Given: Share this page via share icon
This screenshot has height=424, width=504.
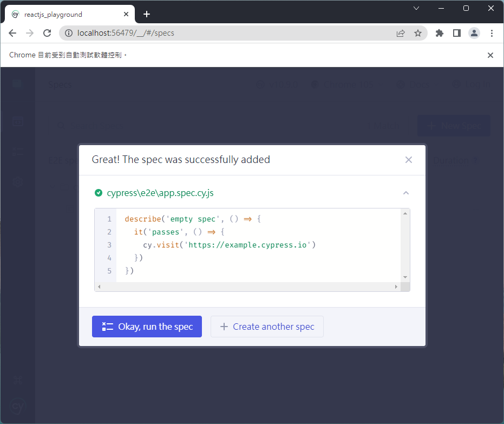Looking at the screenshot, I should (x=401, y=33).
